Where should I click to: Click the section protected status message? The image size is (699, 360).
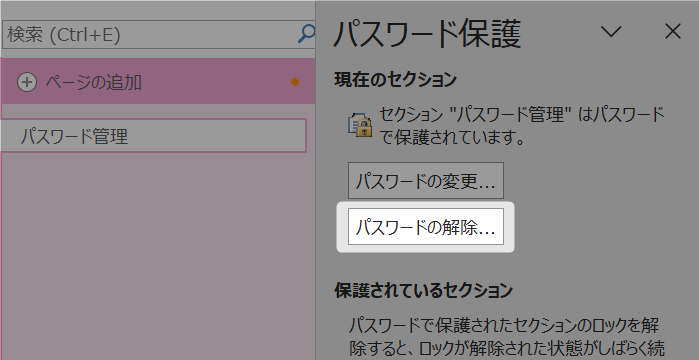pos(522,127)
